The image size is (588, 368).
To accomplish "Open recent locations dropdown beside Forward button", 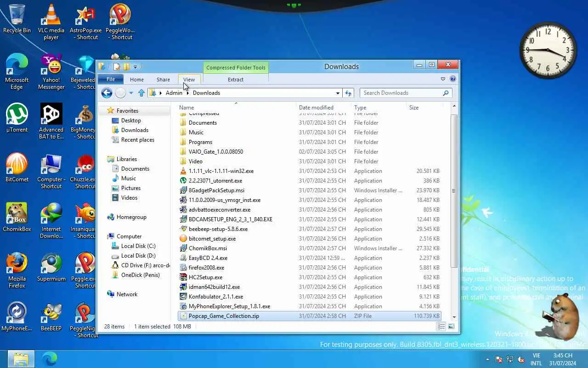I will point(131,93).
